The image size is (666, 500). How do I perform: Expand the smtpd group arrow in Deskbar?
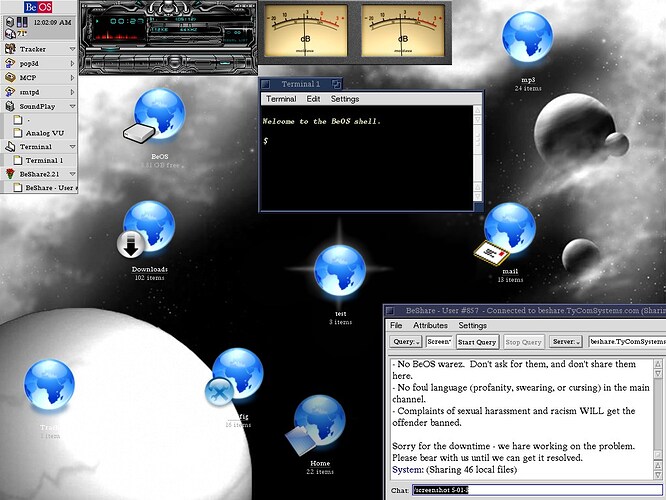click(x=72, y=92)
